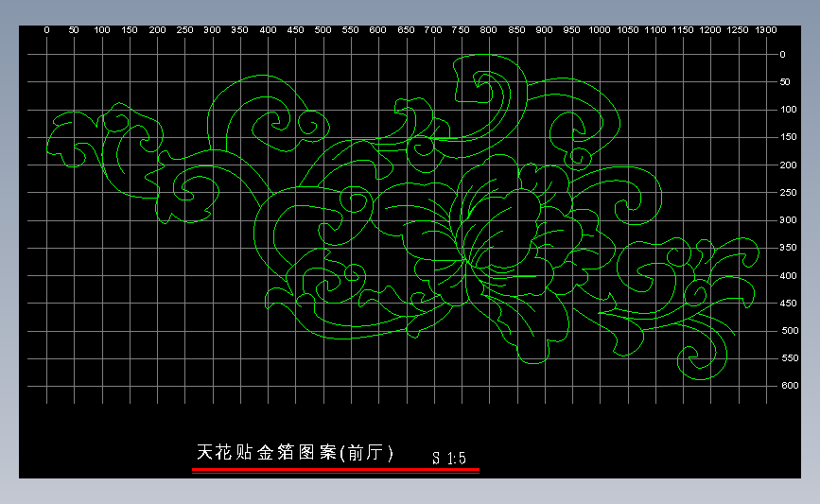Image resolution: width=820 pixels, height=504 pixels.
Task: Select 50 on the horizontal ruler
Action: tap(74, 30)
